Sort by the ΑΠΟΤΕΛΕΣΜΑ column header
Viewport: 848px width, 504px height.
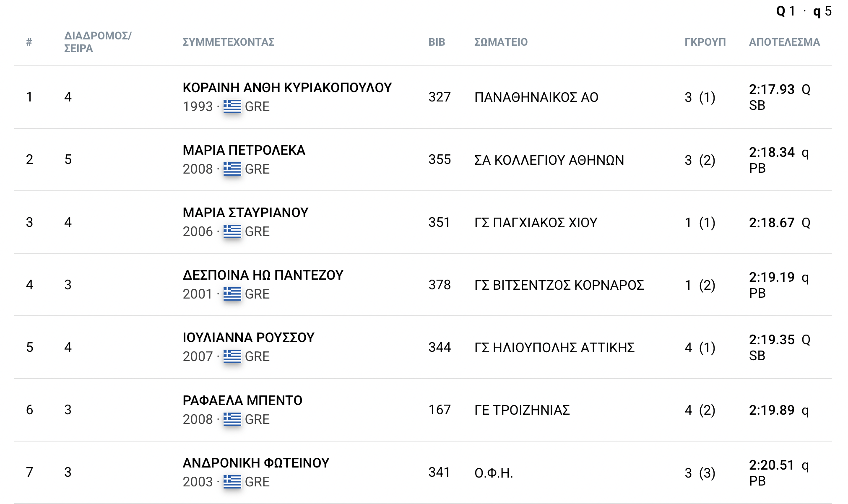click(784, 42)
